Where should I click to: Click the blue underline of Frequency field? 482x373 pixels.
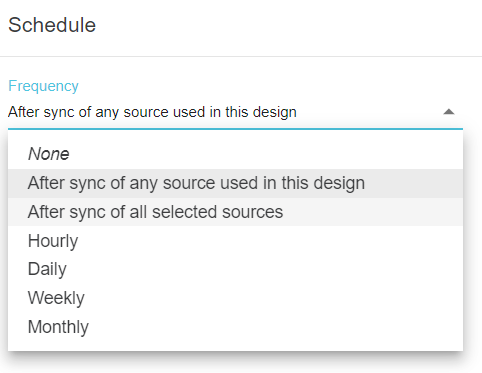235,128
